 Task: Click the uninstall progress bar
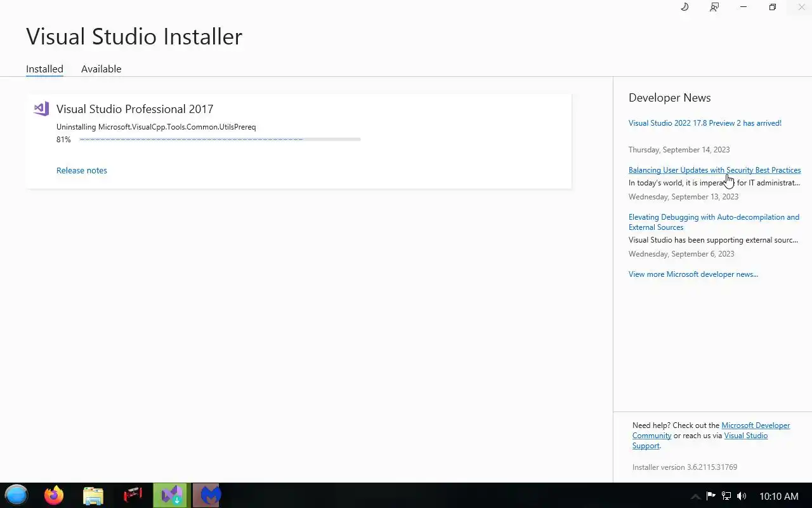point(220,139)
